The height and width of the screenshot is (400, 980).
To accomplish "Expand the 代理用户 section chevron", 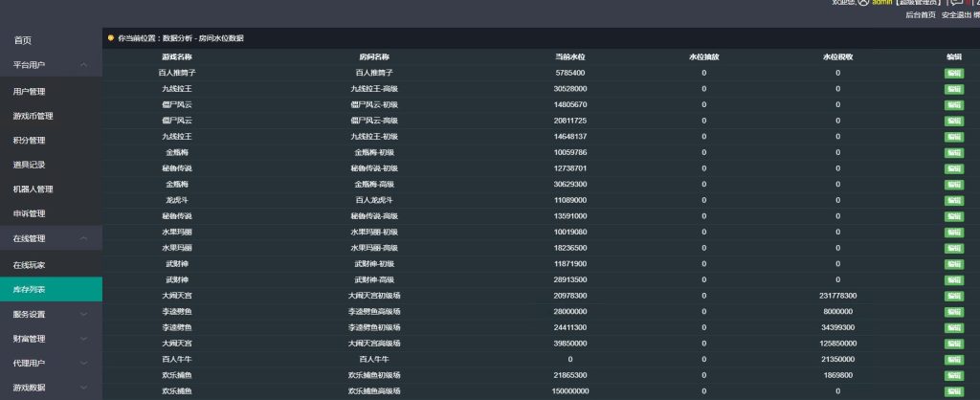I will coord(84,363).
